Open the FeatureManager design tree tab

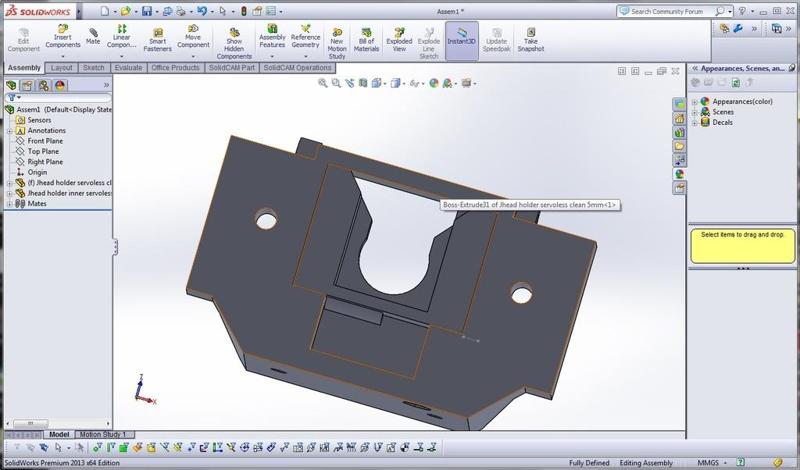pyautogui.click(x=11, y=85)
